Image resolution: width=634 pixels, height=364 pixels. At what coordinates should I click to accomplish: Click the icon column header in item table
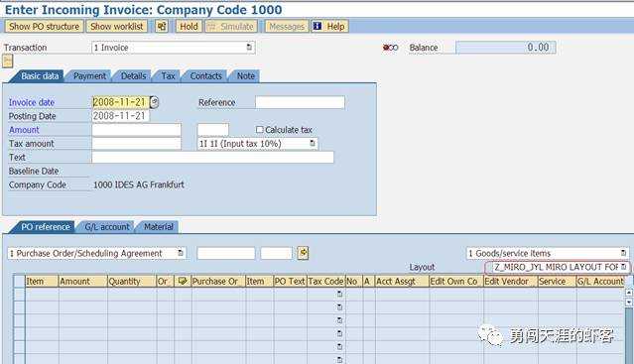click(x=183, y=281)
